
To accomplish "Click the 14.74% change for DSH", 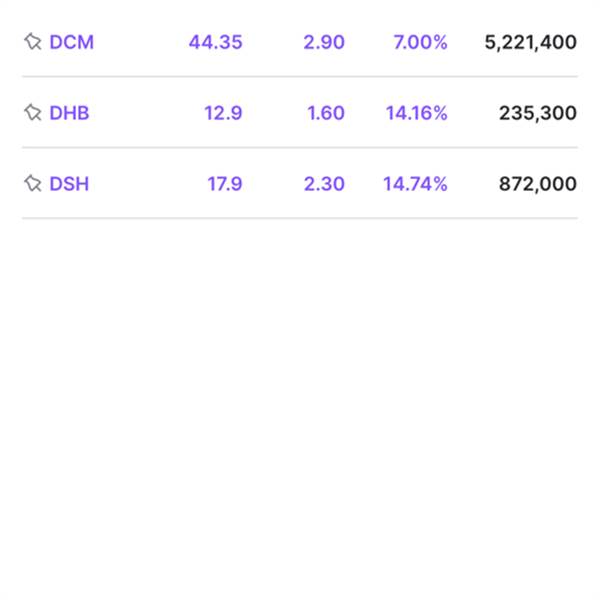I will [415, 183].
